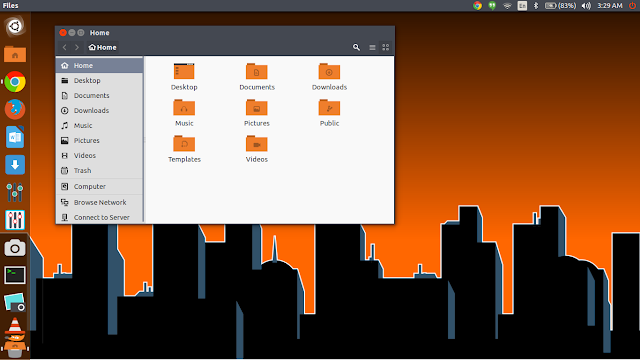Open the Music folder icon

point(184,108)
